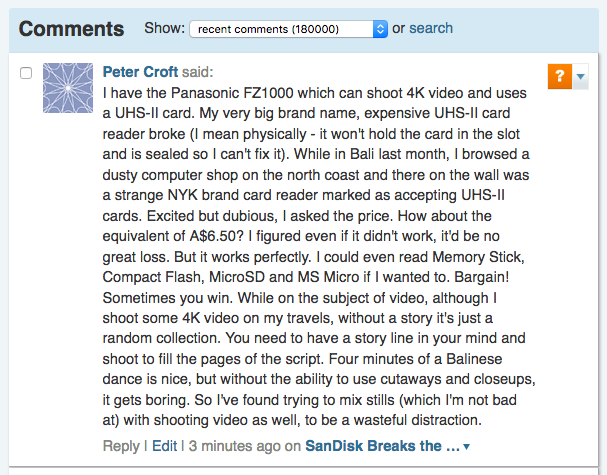Click the Show: label
The width and height of the screenshot is (607, 475).
[164, 29]
